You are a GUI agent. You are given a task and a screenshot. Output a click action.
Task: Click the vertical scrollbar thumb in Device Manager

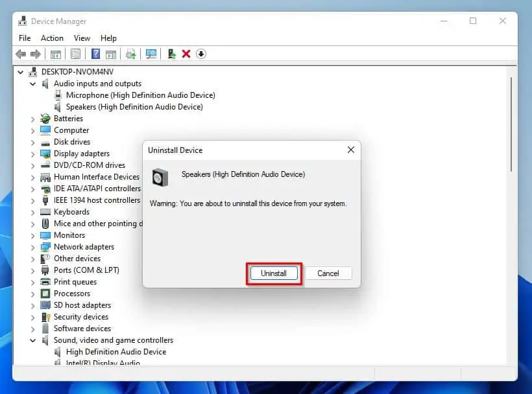pyautogui.click(x=511, y=124)
